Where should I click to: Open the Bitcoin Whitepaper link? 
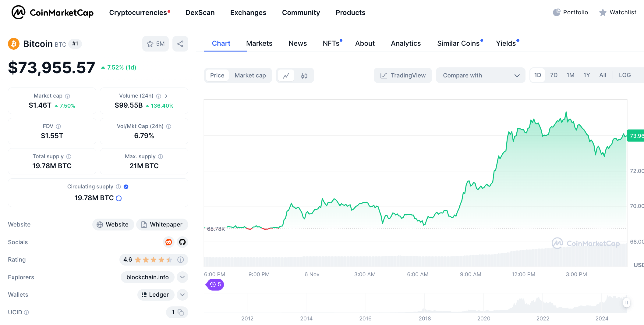[x=162, y=225]
